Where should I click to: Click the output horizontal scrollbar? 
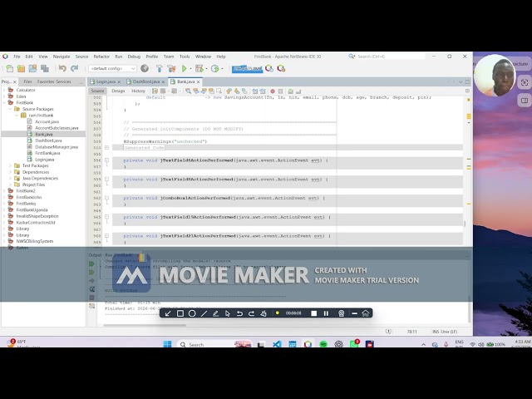[145, 325]
